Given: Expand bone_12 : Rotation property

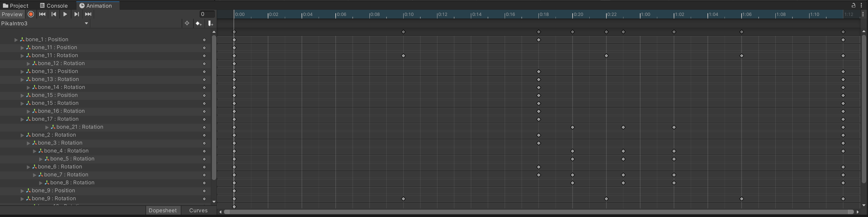Looking at the screenshot, I should (x=28, y=63).
